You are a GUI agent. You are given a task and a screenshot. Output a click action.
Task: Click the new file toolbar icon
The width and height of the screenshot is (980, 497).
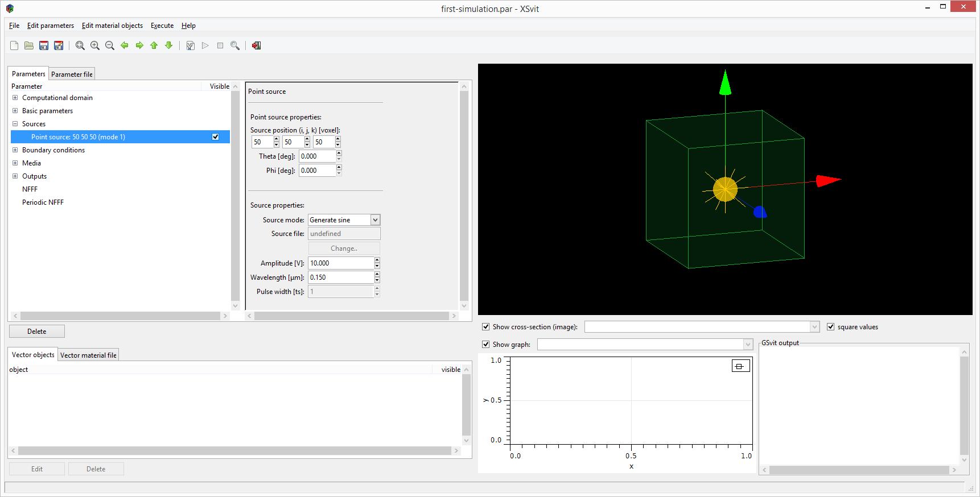14,45
